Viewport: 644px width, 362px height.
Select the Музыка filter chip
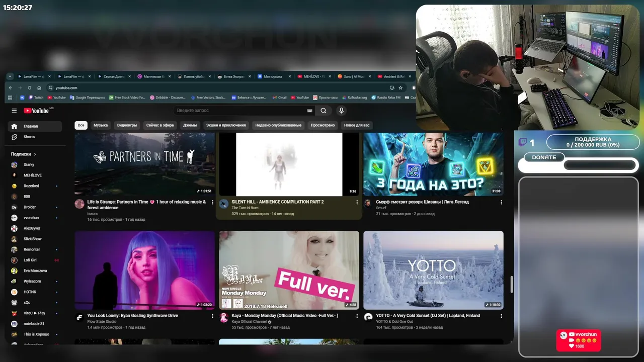pyautogui.click(x=101, y=125)
